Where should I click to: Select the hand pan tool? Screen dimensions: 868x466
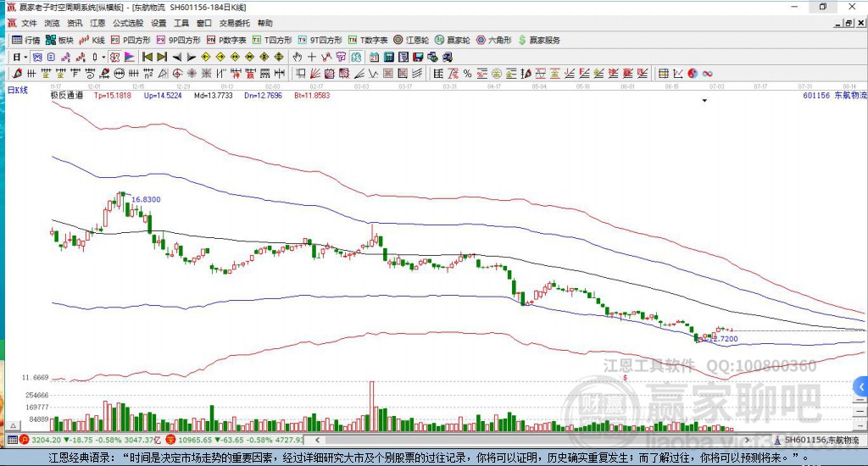pos(298,57)
